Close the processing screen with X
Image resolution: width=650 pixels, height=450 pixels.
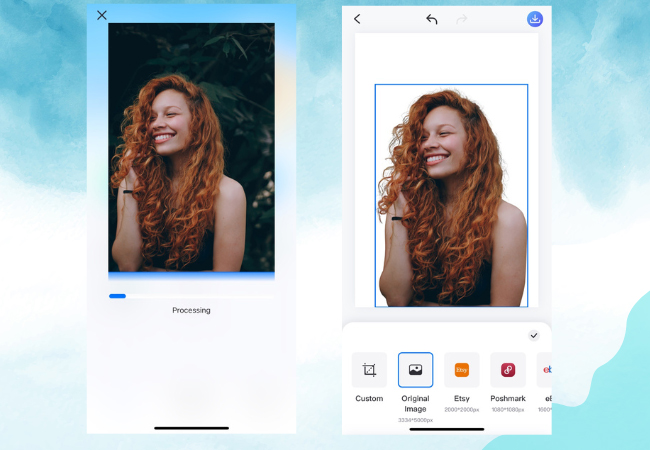(x=101, y=15)
